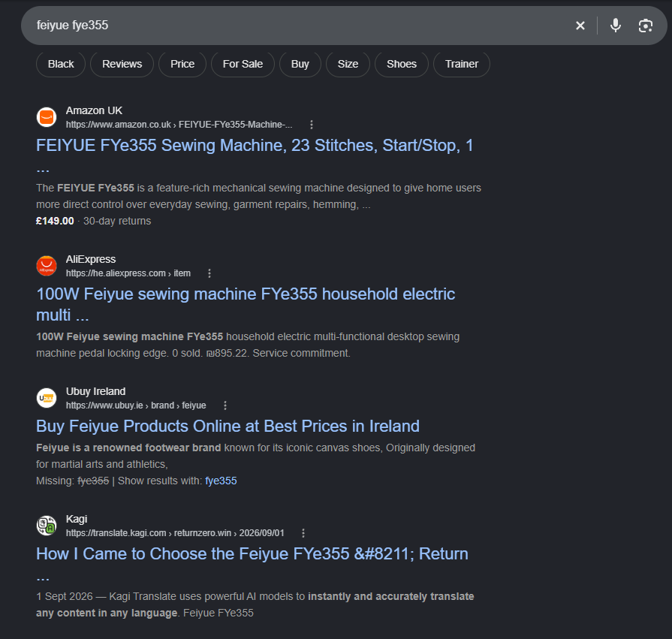Click the Amazon UK URL breadcrumb
This screenshot has width=672, height=639.
[x=179, y=125]
